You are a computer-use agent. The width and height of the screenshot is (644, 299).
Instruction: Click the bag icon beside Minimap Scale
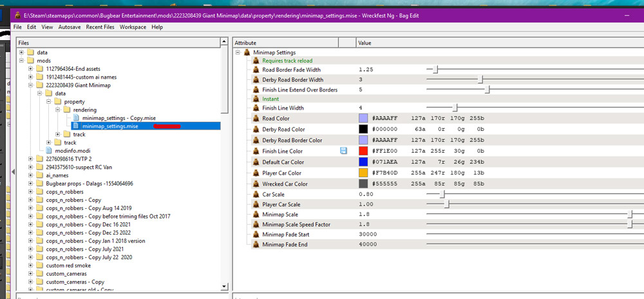[256, 215]
